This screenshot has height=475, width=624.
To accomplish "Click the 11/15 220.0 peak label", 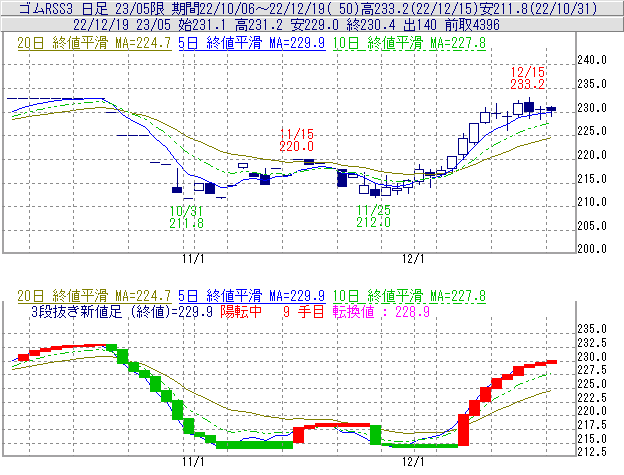I will [296, 140].
